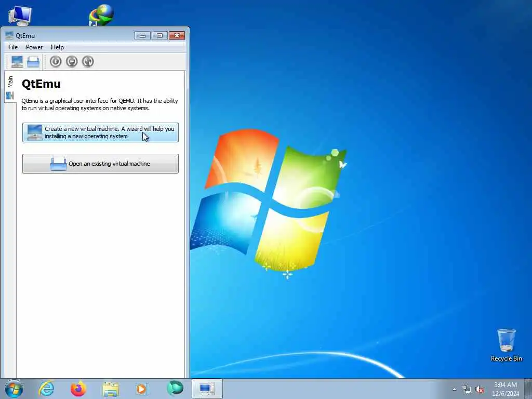The image size is (532, 399).
Task: Click the new virtual machine toolbar icon
Action: coord(17,62)
